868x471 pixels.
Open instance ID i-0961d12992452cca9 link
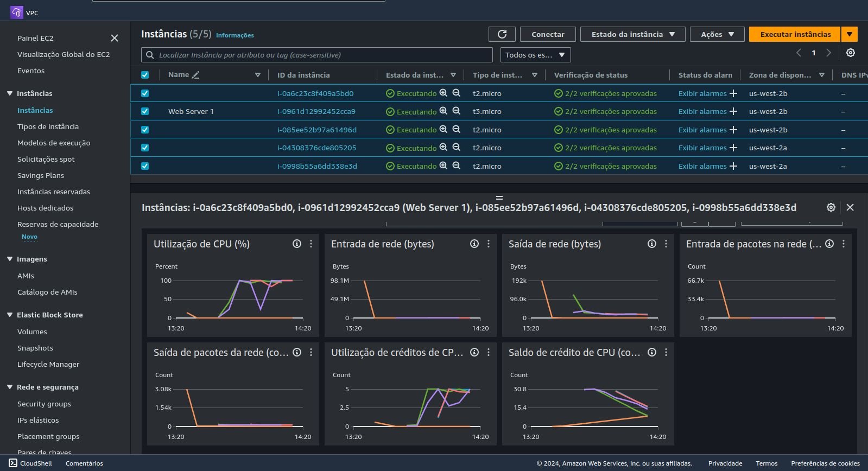pos(316,111)
